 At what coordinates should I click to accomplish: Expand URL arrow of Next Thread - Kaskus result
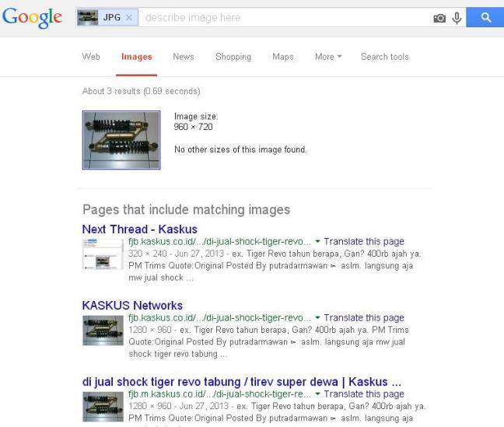[x=317, y=241]
